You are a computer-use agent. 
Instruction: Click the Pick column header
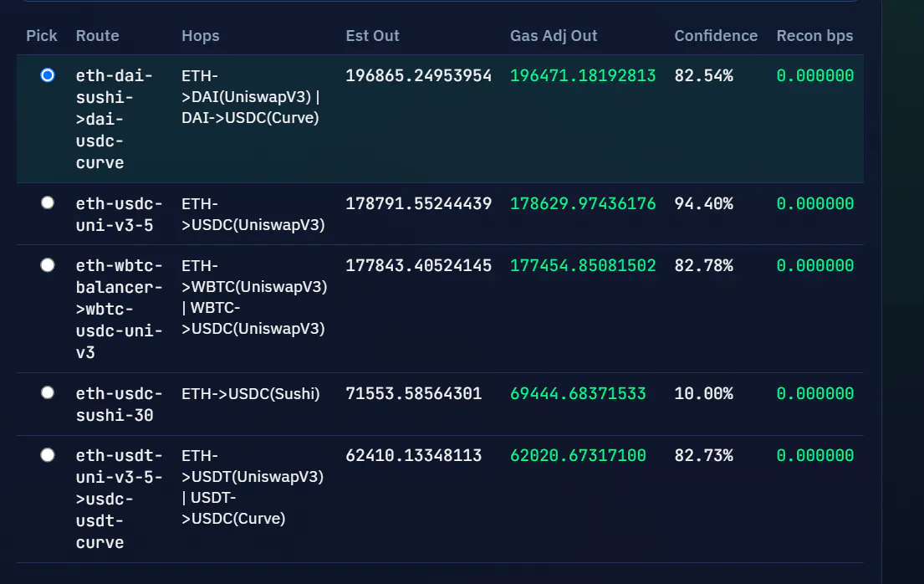click(42, 36)
